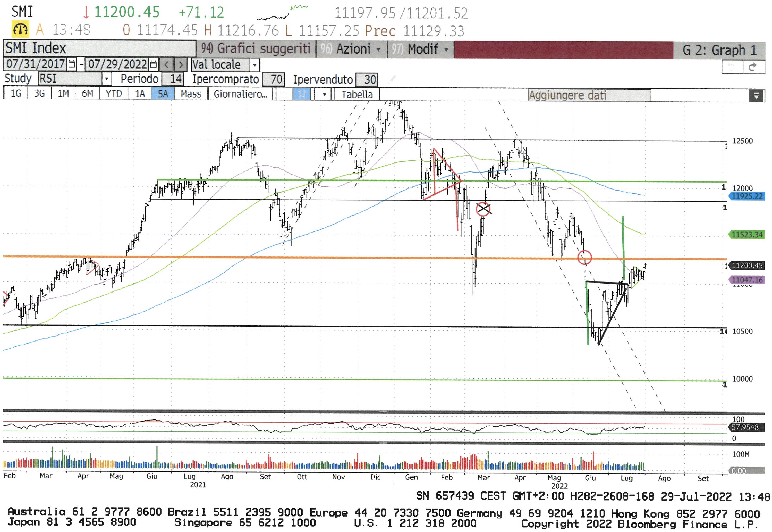Click the Tabella button

click(x=357, y=94)
